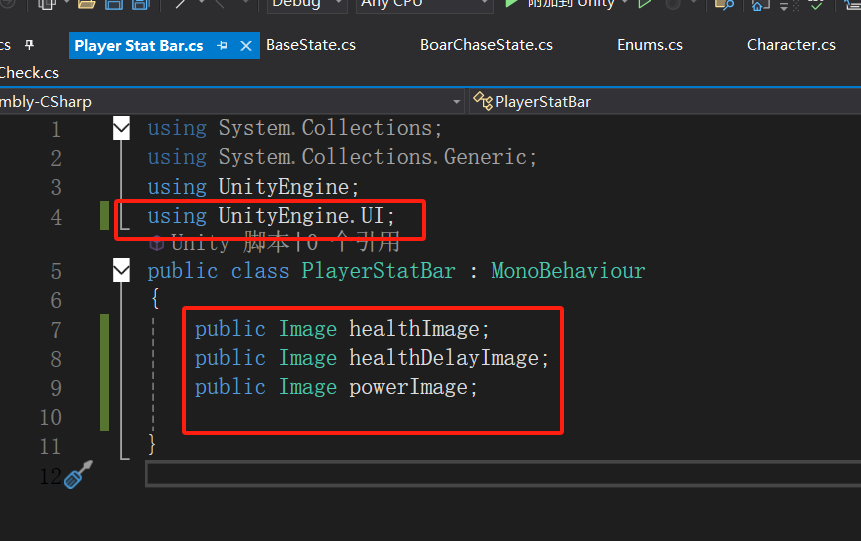Click line number 7 in the margin
Image resolution: width=861 pixels, height=541 pixels.
56,330
